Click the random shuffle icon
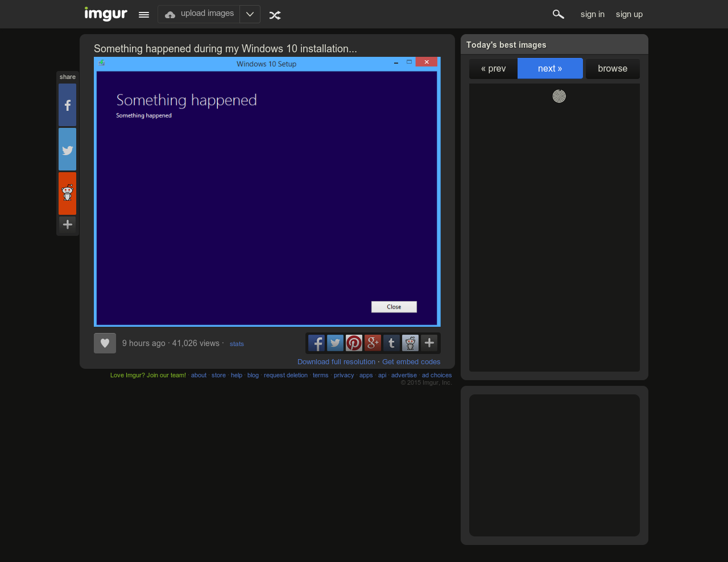Viewport: 728px width, 562px height. click(275, 15)
